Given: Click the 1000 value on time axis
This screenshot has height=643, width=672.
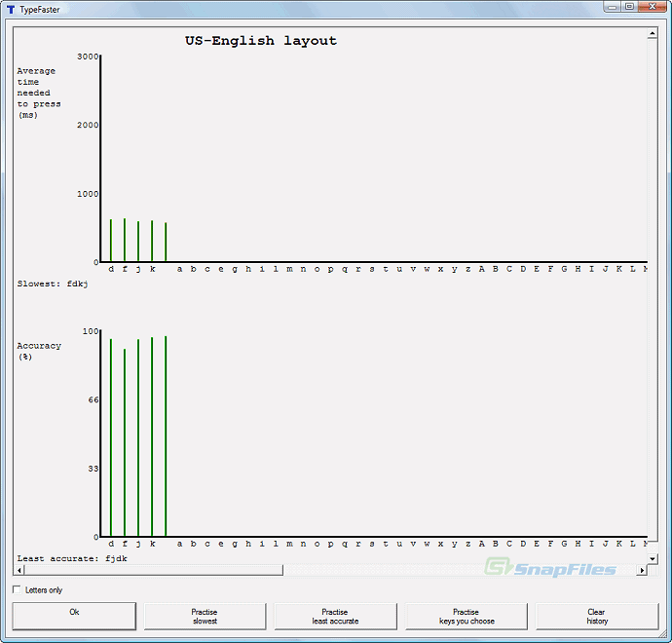Looking at the screenshot, I should [88, 194].
